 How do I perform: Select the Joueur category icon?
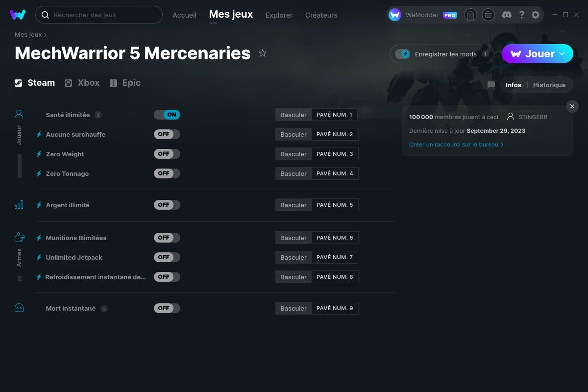pos(19,115)
